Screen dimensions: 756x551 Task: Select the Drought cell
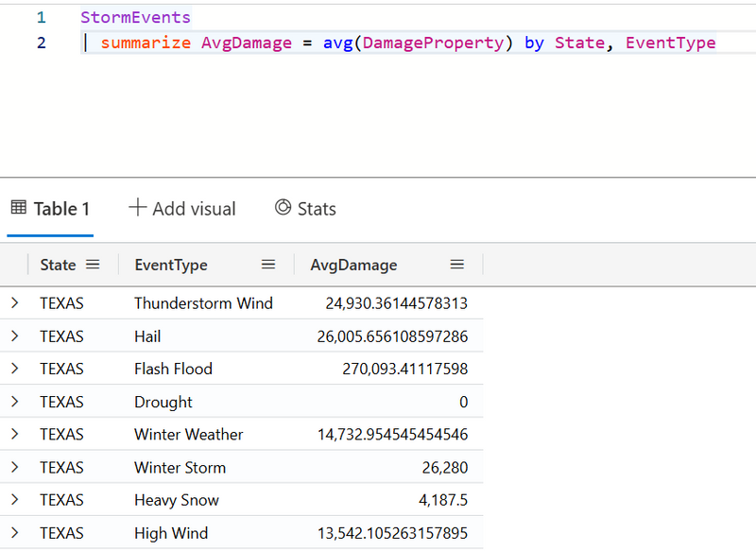163,402
